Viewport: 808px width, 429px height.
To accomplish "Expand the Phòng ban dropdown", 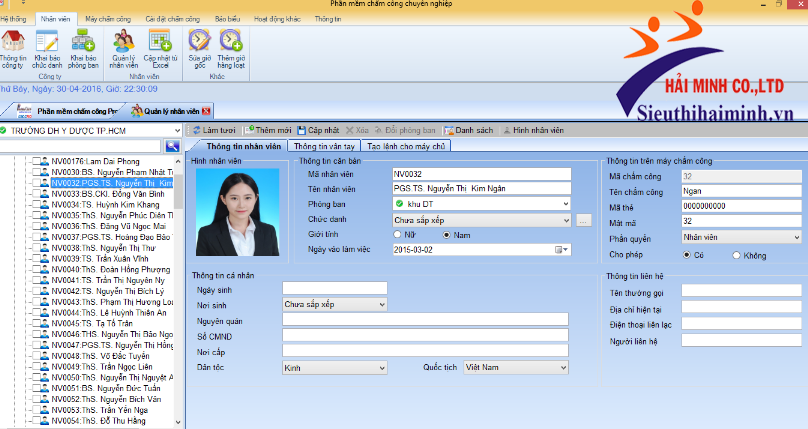I will tap(567, 204).
